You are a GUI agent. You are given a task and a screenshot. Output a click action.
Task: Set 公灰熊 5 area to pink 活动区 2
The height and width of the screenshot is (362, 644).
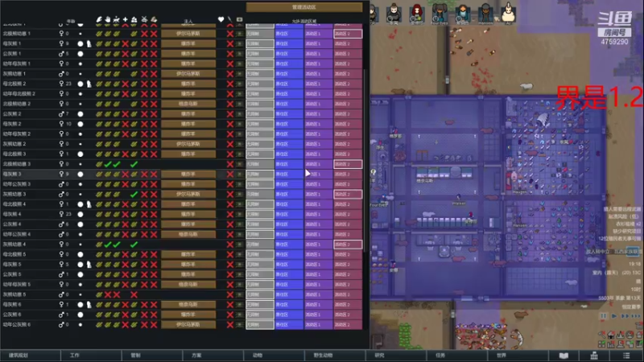pyautogui.click(x=348, y=274)
